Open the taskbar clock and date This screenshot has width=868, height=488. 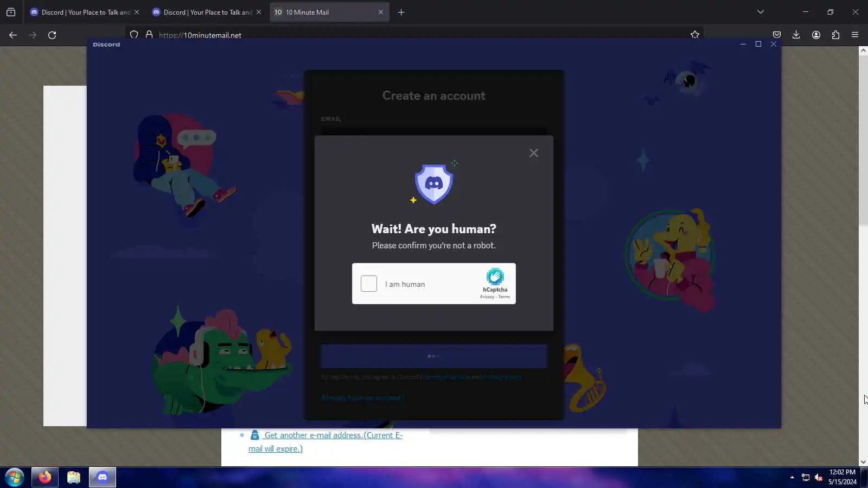click(842, 477)
